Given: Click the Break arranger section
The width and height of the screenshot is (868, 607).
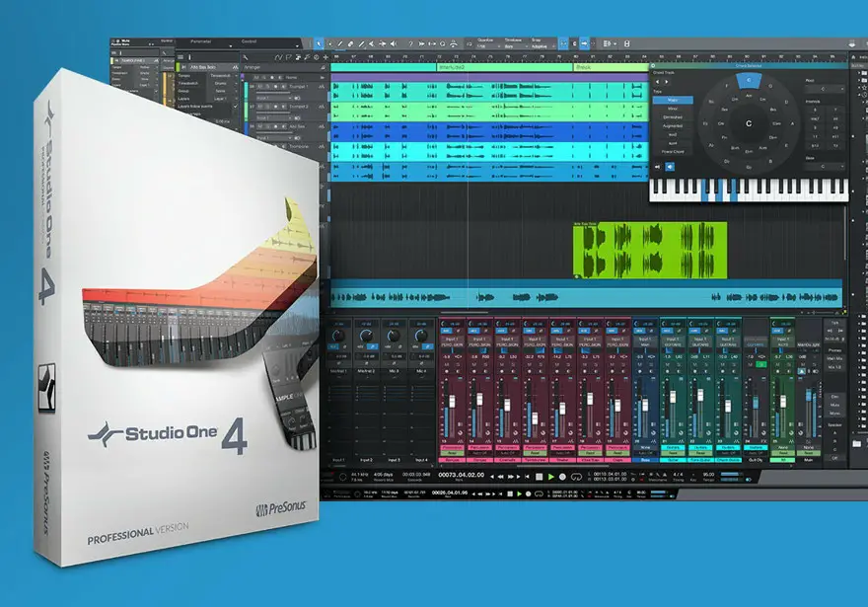Looking at the screenshot, I should (x=611, y=67).
